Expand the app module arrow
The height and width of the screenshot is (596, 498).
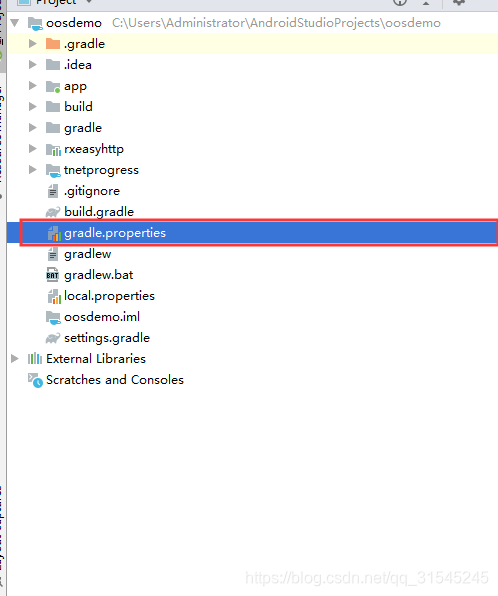(x=33, y=86)
